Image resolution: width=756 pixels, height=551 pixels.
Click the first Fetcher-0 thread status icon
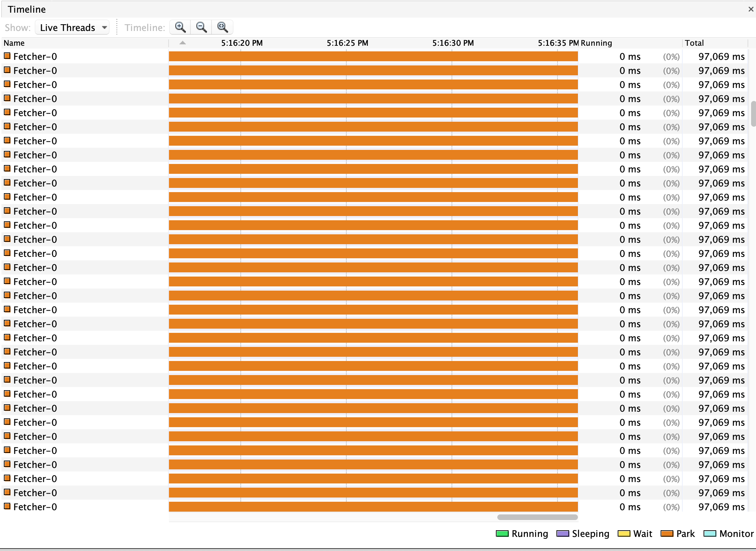click(7, 56)
